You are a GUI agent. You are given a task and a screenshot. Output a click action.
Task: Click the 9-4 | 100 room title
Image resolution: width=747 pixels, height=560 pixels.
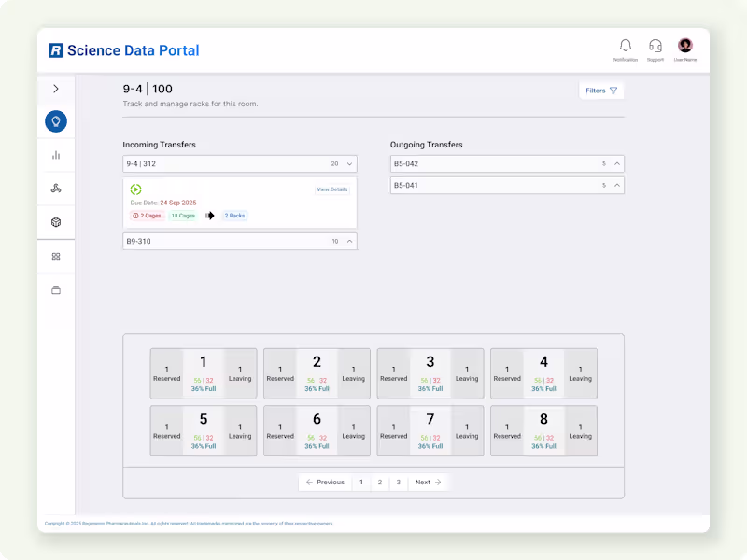point(148,89)
